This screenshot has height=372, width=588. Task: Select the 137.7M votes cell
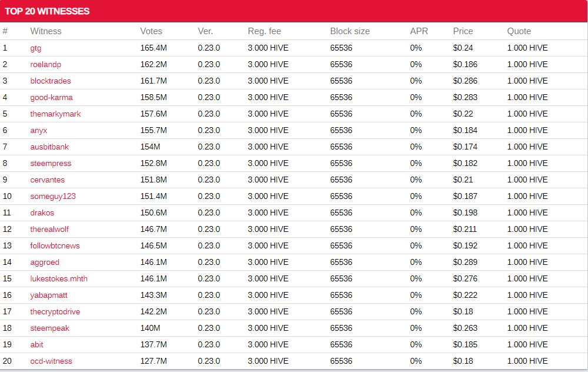coord(153,345)
